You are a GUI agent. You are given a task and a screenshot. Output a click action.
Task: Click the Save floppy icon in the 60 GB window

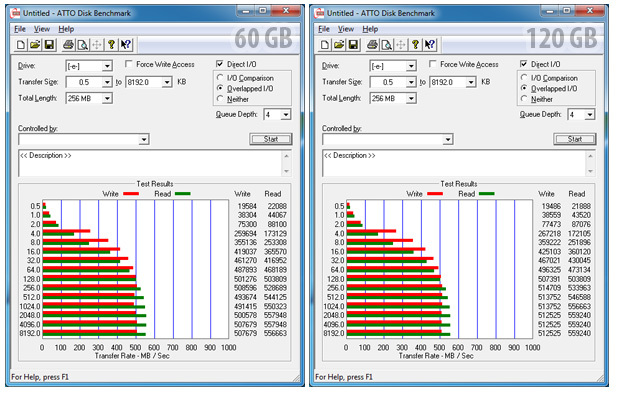(x=49, y=45)
